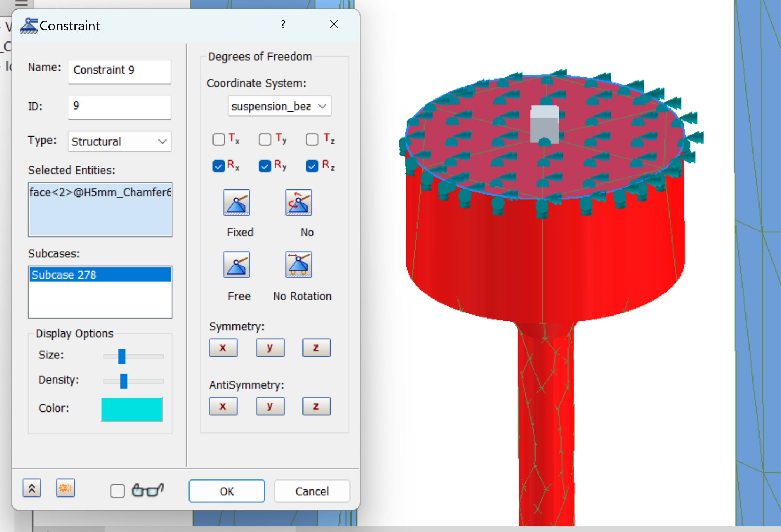Toggle the glasses preview checkbox
Screen dimensions: 781x532
pyautogui.click(x=117, y=491)
